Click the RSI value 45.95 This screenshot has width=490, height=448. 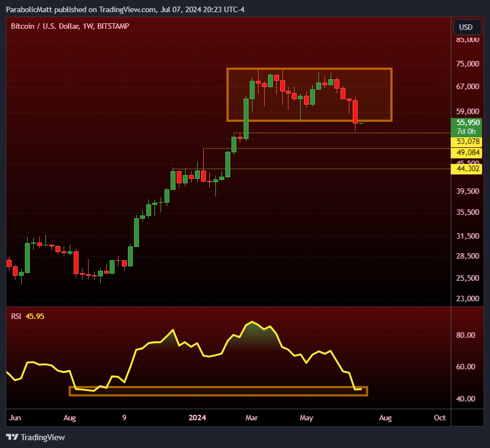35,316
